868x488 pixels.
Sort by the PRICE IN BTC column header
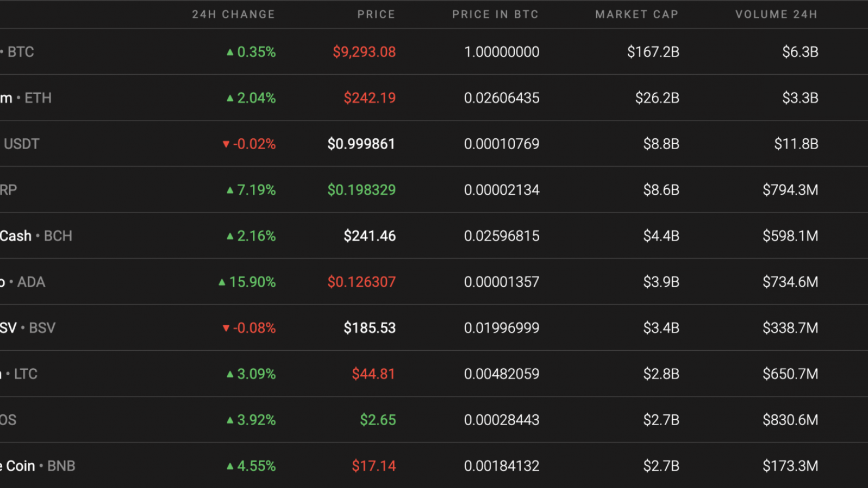[495, 15]
